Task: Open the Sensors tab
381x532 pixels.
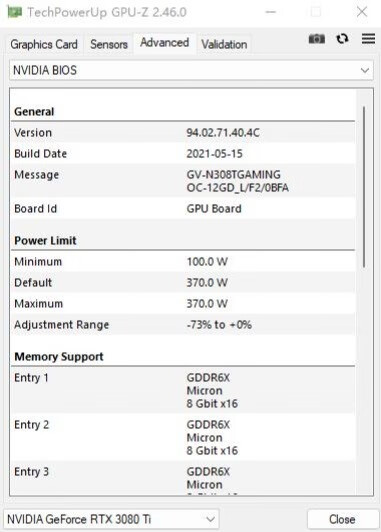Action: point(109,44)
